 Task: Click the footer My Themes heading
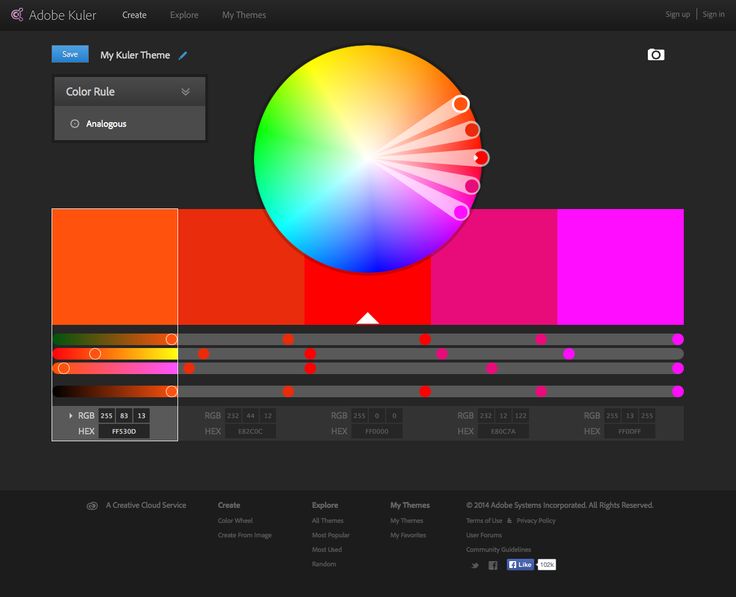tap(410, 505)
